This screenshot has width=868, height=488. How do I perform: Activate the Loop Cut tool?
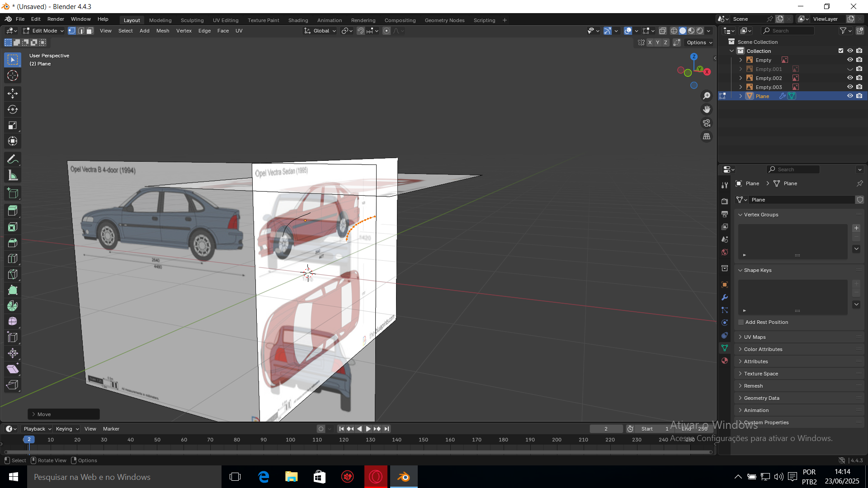(x=13, y=258)
